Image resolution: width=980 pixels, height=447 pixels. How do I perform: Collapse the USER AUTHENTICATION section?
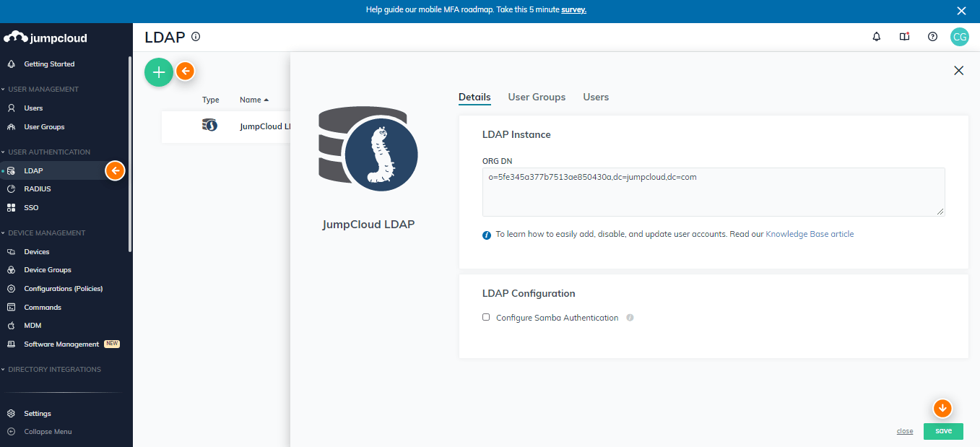[45, 152]
